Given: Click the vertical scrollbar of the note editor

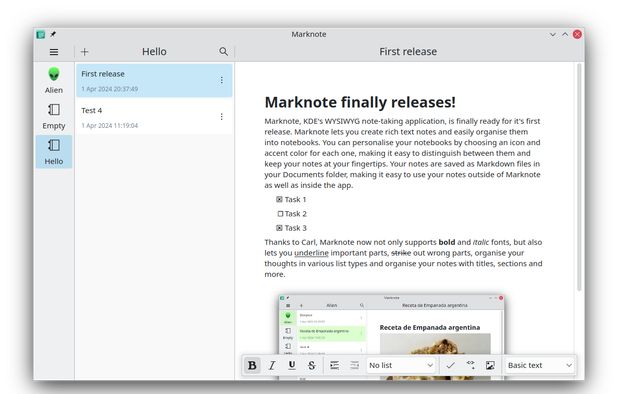Looking at the screenshot, I should tap(579, 177).
